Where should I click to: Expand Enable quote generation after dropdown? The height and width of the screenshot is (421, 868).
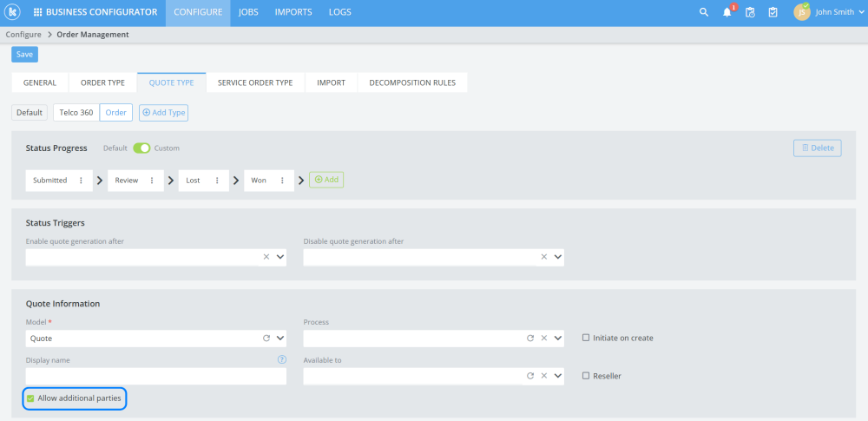(x=280, y=257)
